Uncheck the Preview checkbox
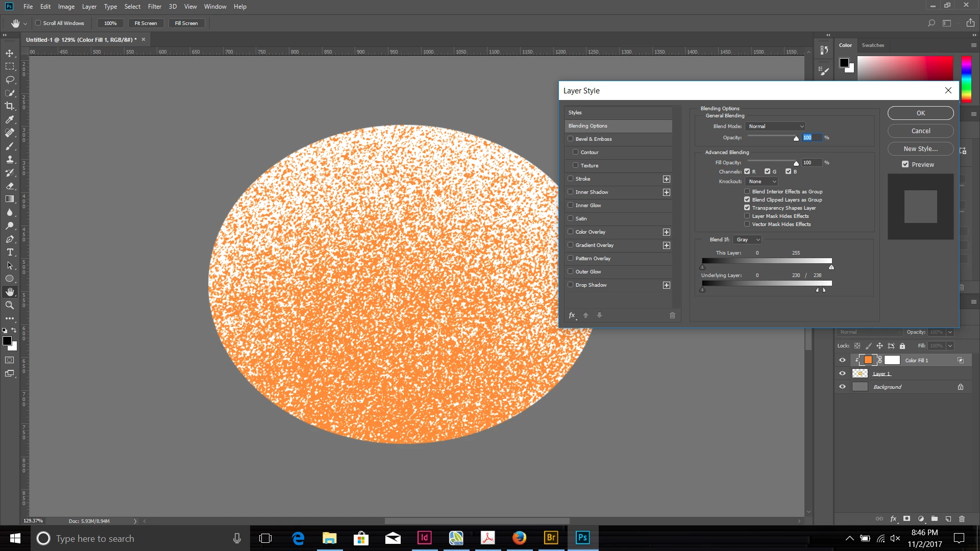 (905, 164)
